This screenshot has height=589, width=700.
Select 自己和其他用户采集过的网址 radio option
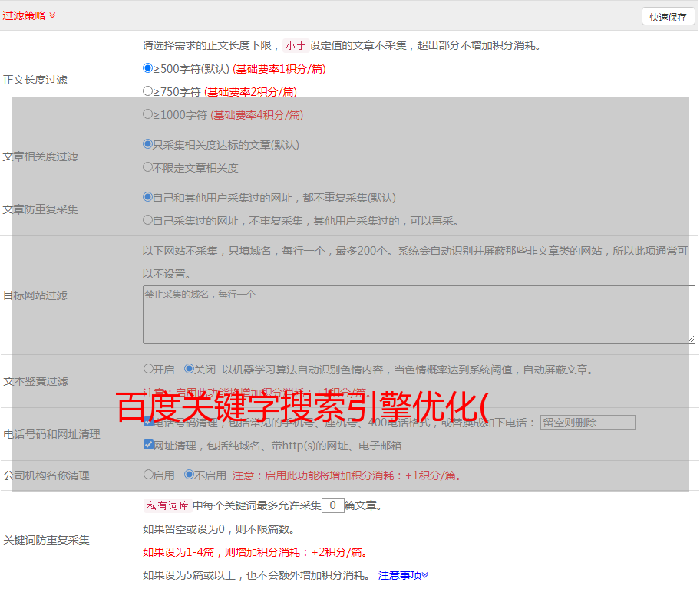click(x=147, y=197)
